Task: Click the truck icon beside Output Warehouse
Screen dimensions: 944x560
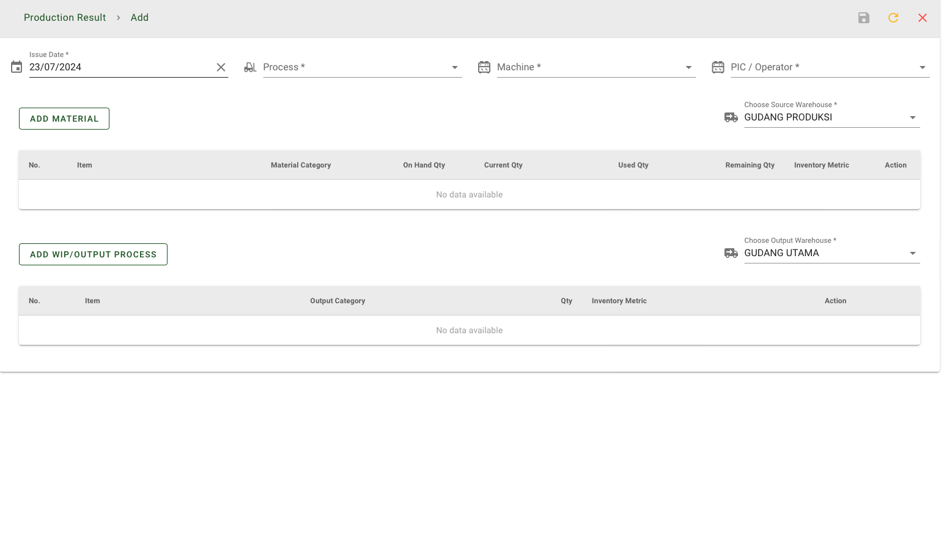Action: [731, 253]
